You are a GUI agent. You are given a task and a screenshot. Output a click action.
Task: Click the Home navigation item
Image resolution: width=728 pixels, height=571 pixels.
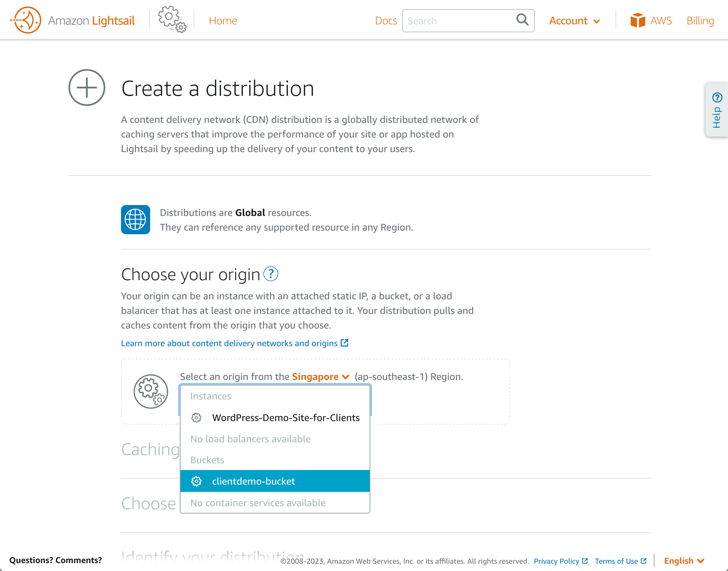point(223,20)
